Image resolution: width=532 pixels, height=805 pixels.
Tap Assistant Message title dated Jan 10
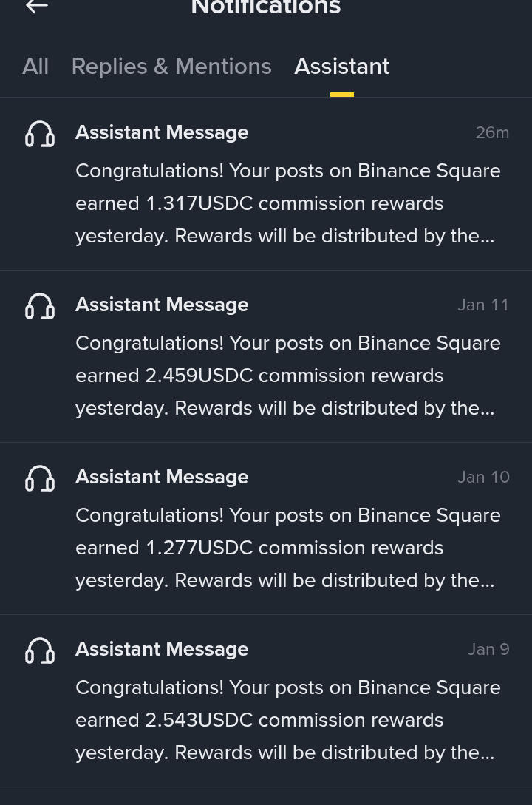pos(162,477)
